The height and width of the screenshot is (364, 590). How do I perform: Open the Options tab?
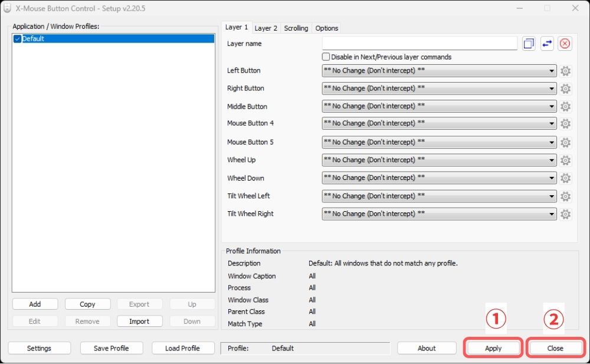coord(327,28)
